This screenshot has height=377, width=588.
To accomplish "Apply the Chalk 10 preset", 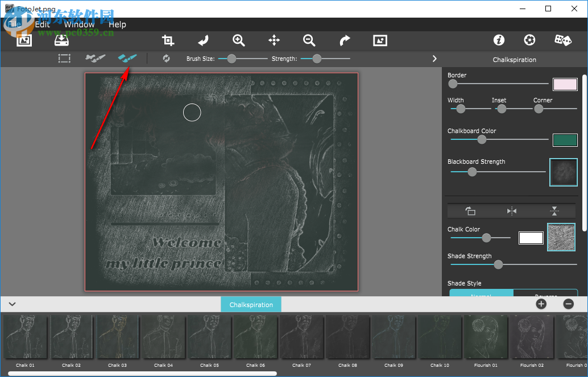I will pyautogui.click(x=440, y=337).
